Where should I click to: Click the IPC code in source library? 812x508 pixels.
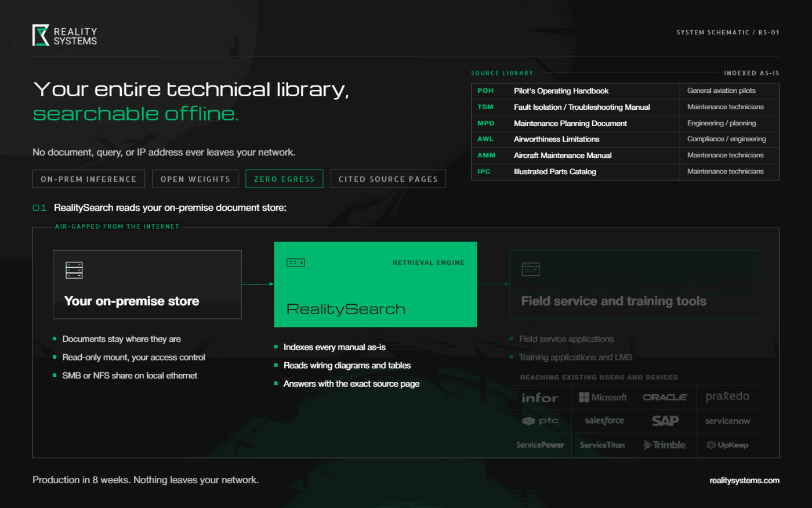click(484, 171)
